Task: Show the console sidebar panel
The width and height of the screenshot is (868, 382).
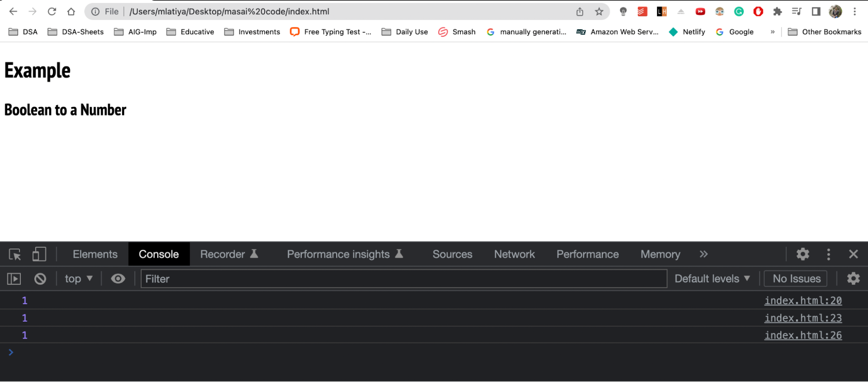Action: pos(14,279)
